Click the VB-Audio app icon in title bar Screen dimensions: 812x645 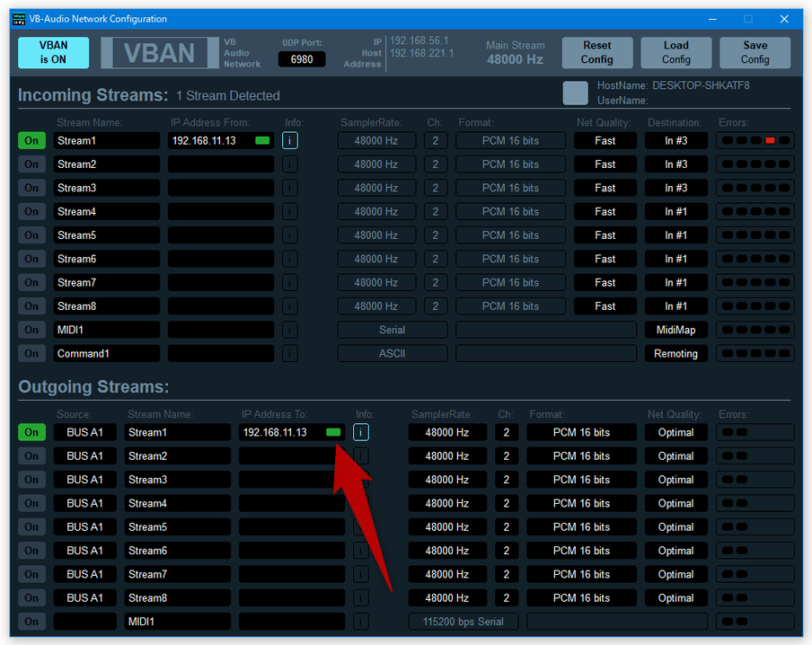(x=19, y=19)
